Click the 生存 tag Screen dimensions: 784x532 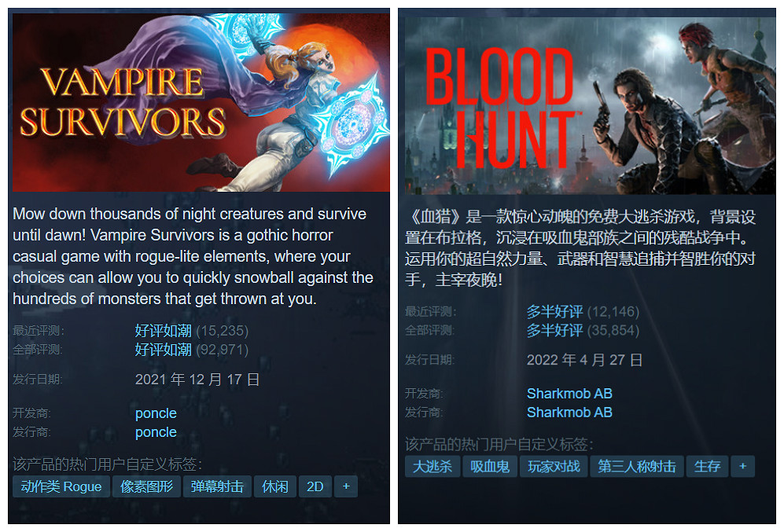coord(707,467)
